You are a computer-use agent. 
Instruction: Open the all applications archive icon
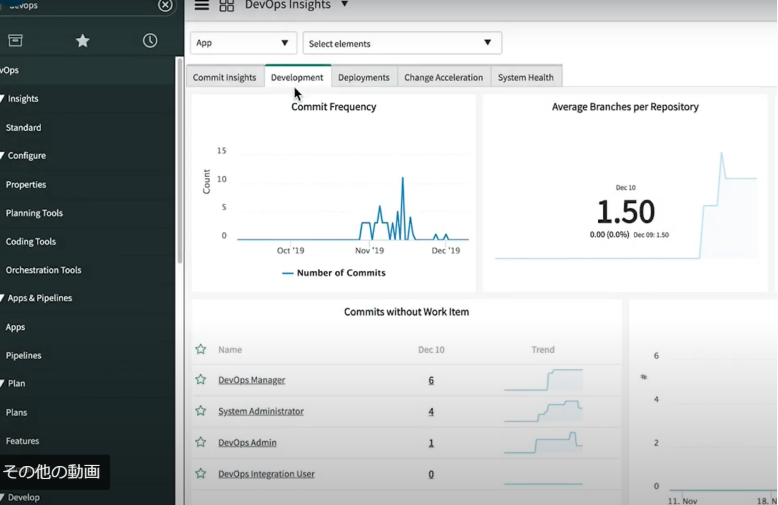tap(15, 40)
